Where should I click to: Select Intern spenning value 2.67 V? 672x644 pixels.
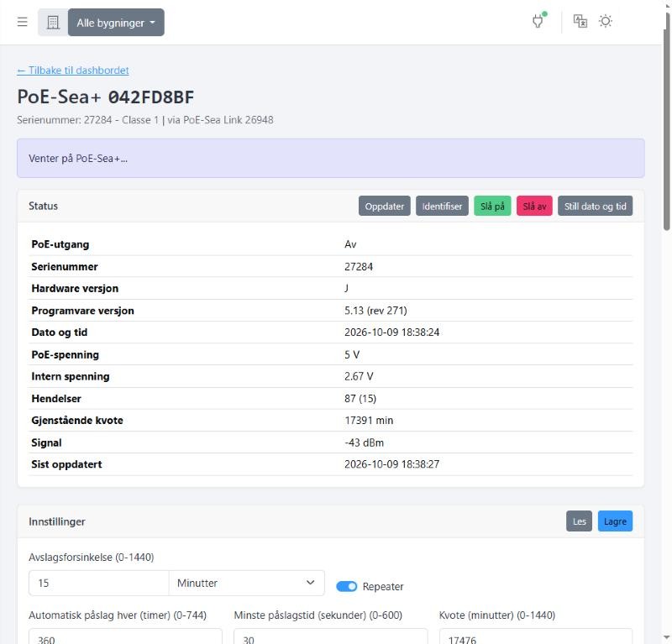tap(359, 376)
